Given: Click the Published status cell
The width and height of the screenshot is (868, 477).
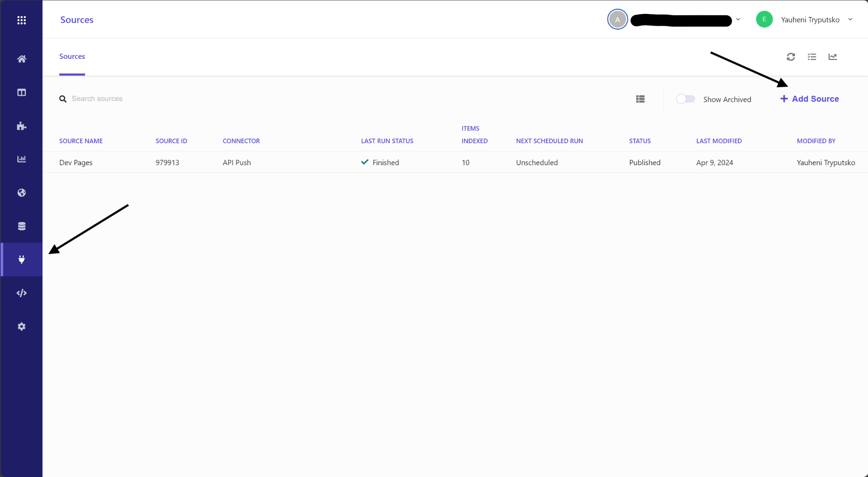Looking at the screenshot, I should (x=645, y=163).
